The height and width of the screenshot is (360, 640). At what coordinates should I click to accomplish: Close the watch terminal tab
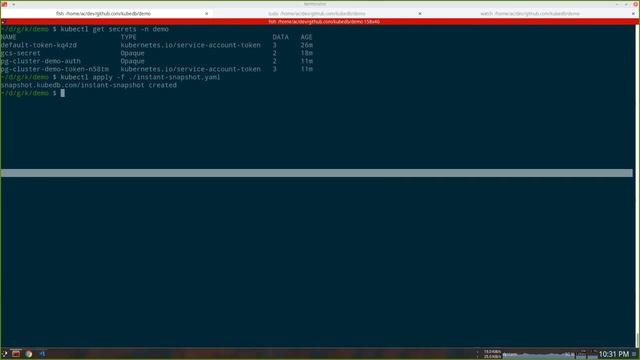(x=633, y=14)
